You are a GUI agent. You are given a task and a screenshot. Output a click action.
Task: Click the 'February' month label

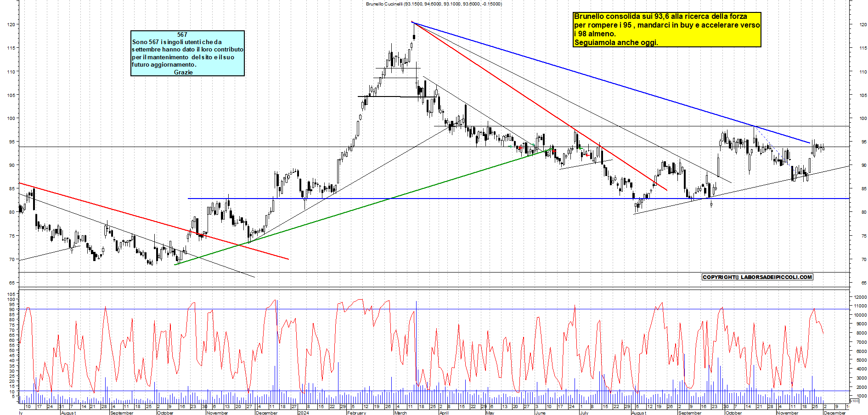point(356,413)
